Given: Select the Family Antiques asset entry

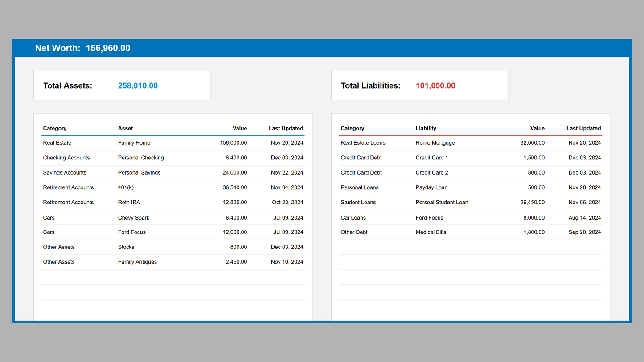Looking at the screenshot, I should [137, 262].
